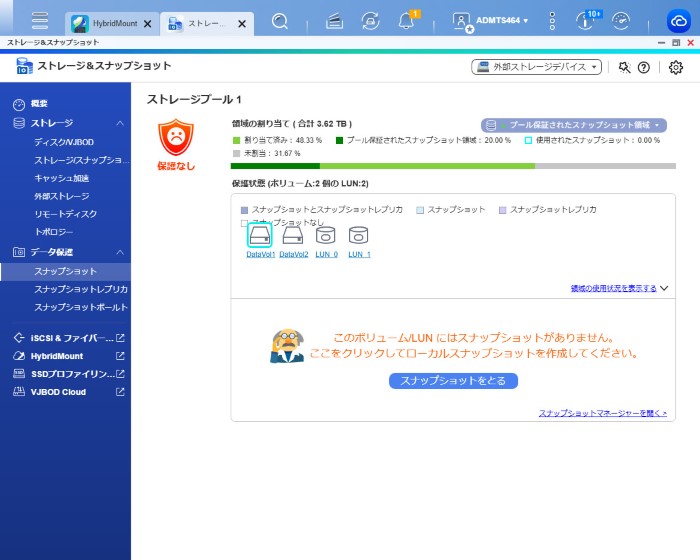Open the notifications bell icon

coord(406,20)
